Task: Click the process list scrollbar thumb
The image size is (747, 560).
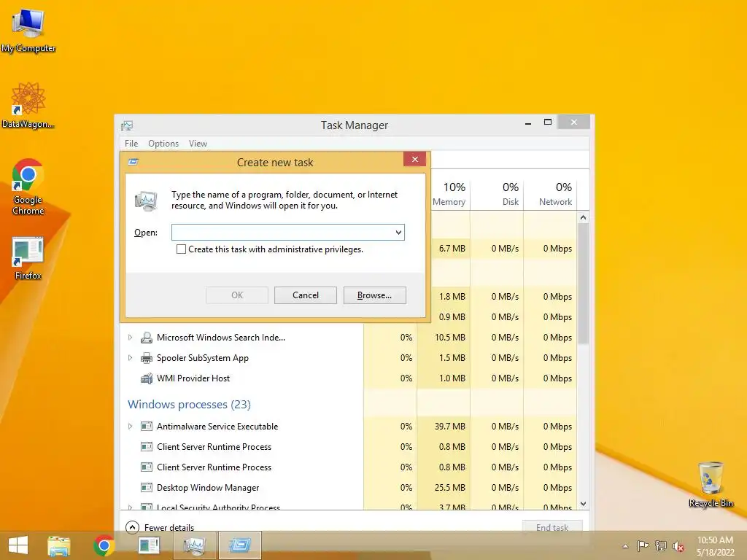Action: coord(583,284)
